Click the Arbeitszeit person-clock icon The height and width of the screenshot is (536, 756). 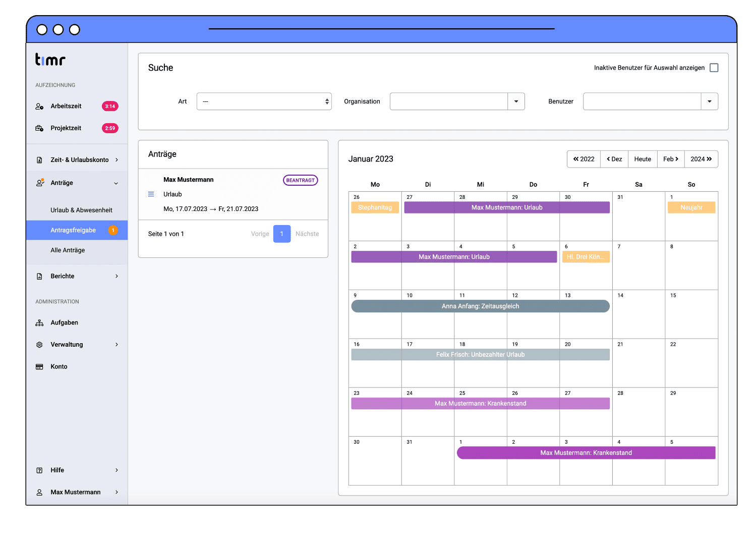click(x=39, y=106)
